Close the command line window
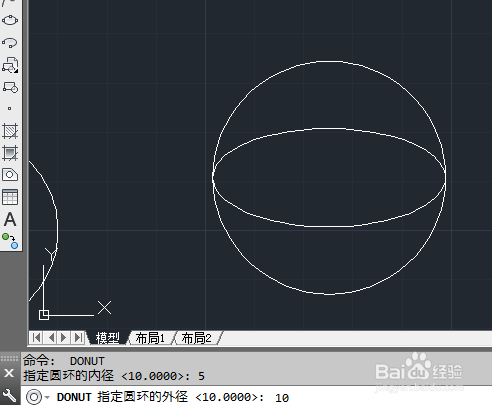The image size is (492, 405). click(x=9, y=373)
